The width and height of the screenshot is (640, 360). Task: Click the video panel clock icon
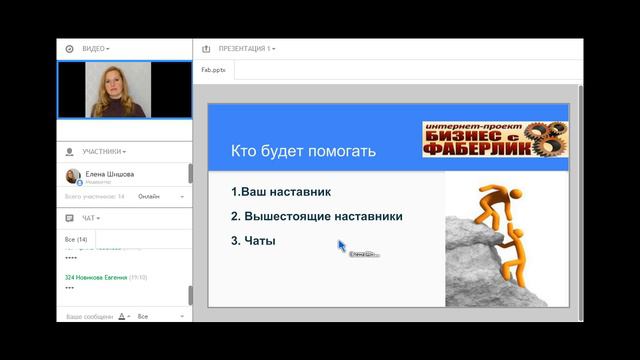tap(69, 49)
